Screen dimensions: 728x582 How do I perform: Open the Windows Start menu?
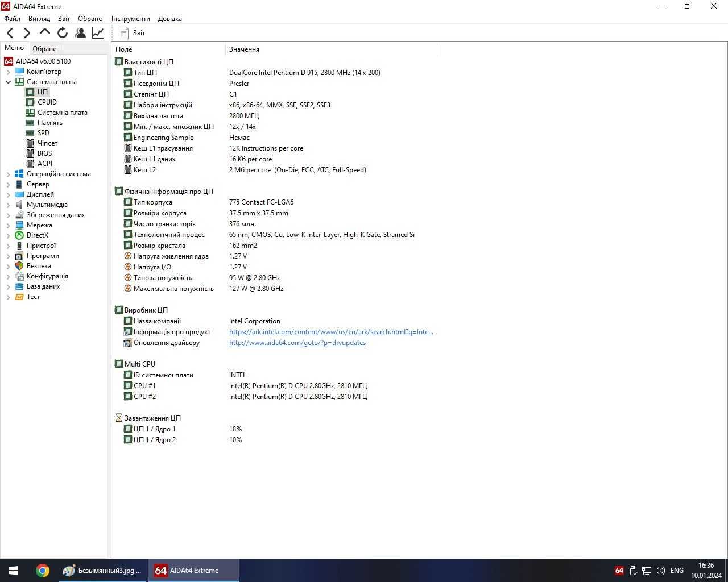(14, 571)
